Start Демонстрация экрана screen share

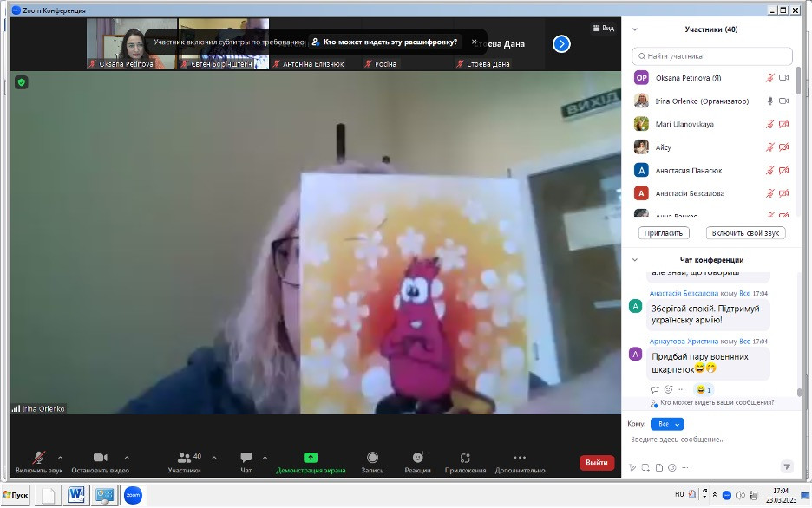coord(311,462)
